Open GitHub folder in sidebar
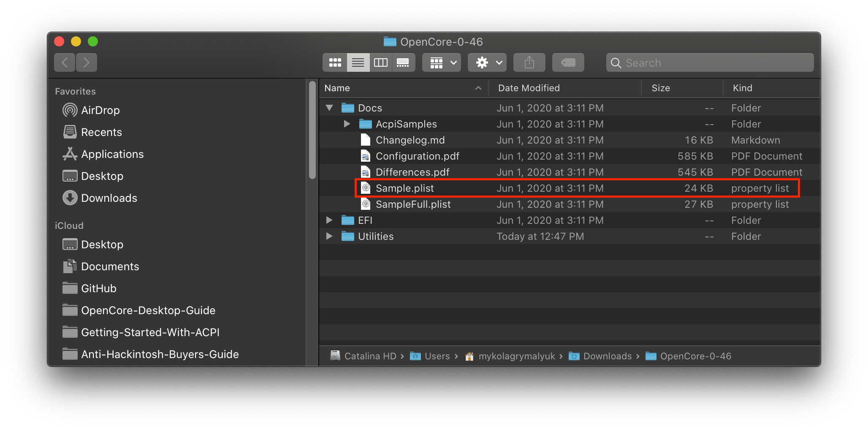The height and width of the screenshot is (429, 868). pos(90,288)
